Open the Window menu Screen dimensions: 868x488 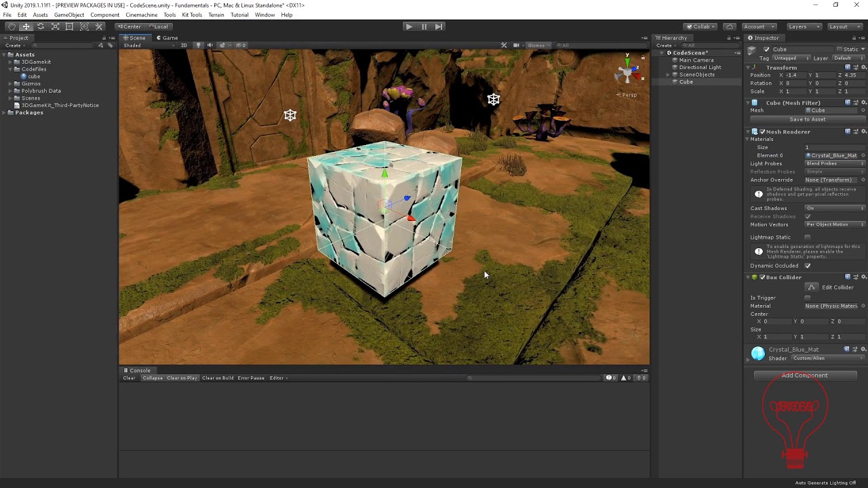coord(264,15)
